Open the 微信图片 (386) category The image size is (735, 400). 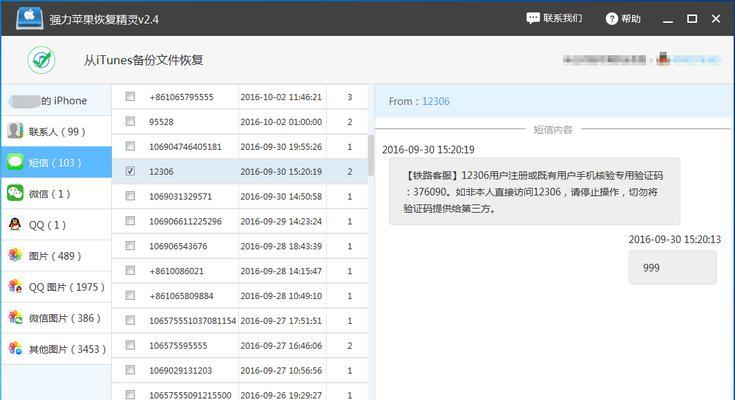click(x=56, y=317)
